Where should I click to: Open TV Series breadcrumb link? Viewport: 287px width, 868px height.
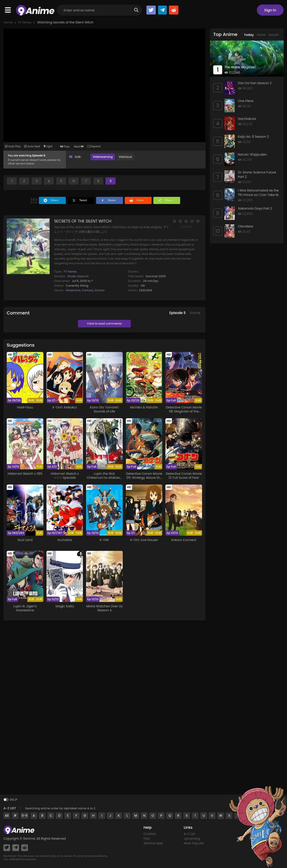(24, 22)
